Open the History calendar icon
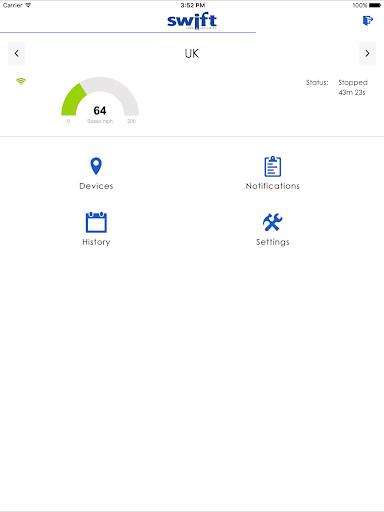Image resolution: width=384 pixels, height=512 pixels. point(96,222)
